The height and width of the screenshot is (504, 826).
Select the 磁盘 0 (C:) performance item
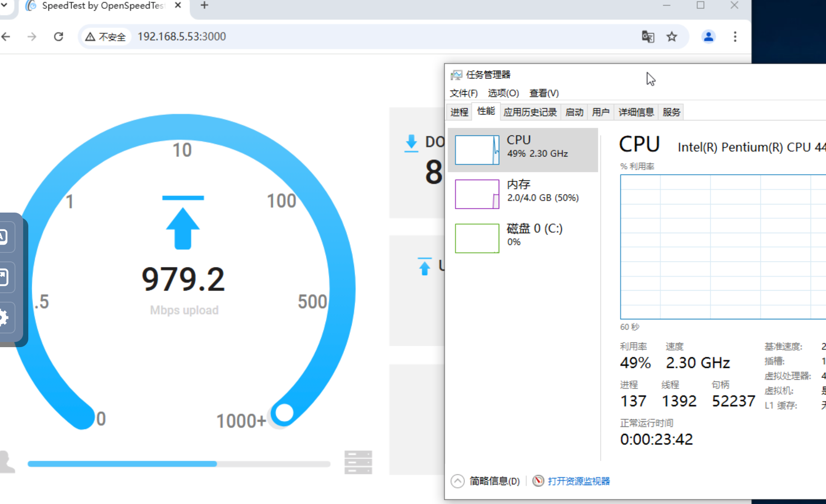pyautogui.click(x=523, y=238)
